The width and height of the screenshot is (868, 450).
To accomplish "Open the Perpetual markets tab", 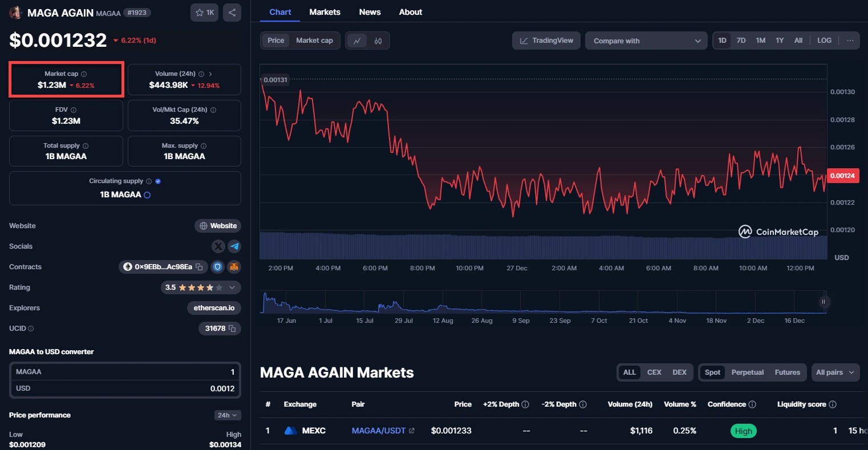I will (x=747, y=372).
